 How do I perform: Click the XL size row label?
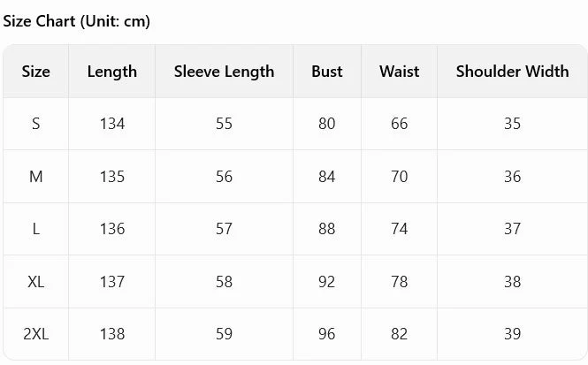click(35, 281)
